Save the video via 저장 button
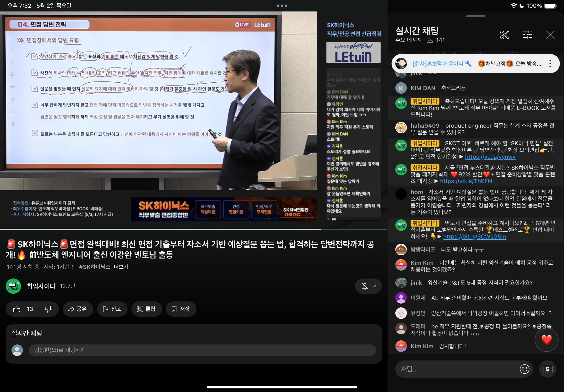 click(x=181, y=309)
